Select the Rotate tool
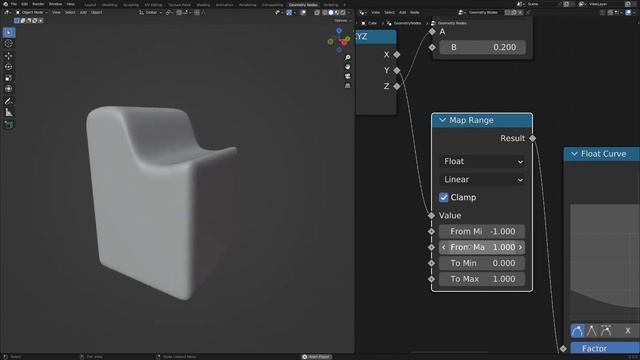 tap(9, 67)
